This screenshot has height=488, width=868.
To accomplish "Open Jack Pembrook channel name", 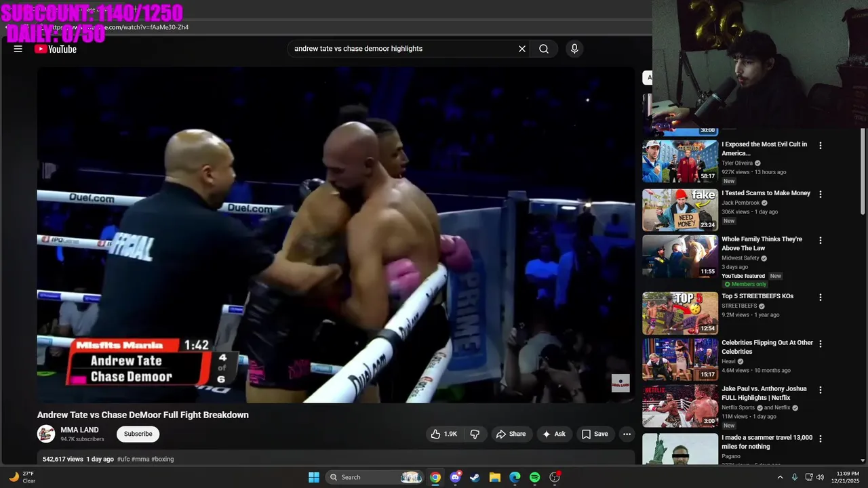I will (739, 203).
